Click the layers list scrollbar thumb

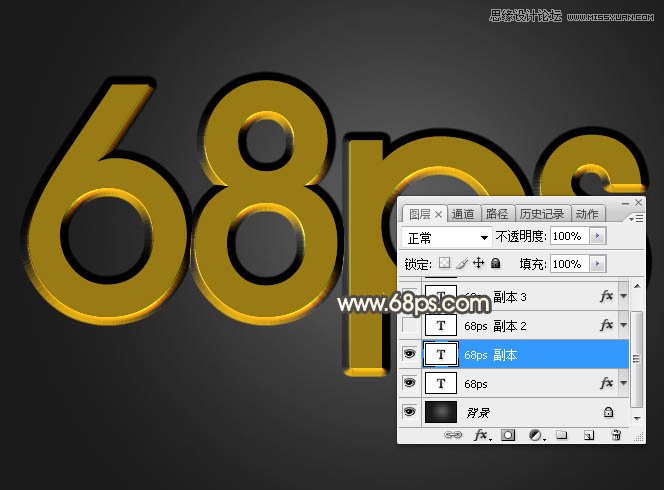pos(637,359)
